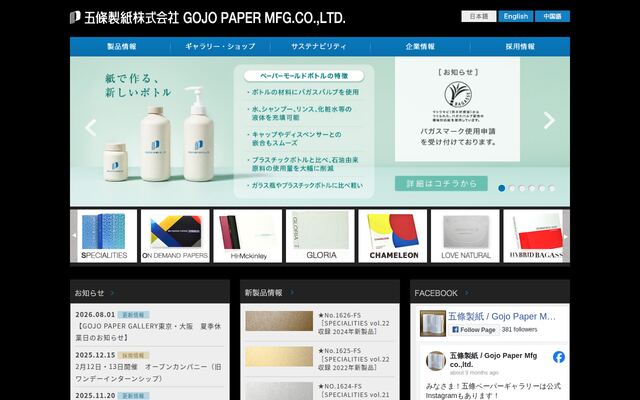Switch language to English
The image size is (640, 400).
(x=516, y=16)
